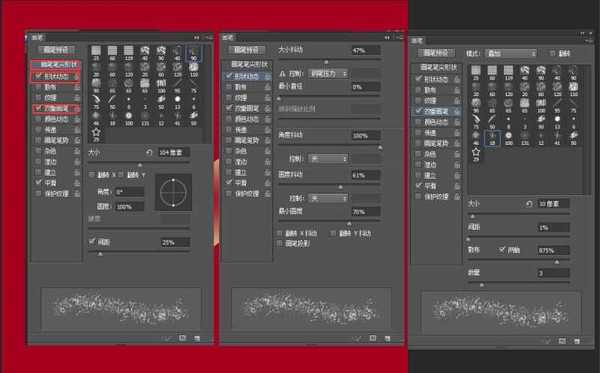Click the lock icon next to Scattering in middle panel
Screen dimensions: 600x373
click(x=267, y=87)
